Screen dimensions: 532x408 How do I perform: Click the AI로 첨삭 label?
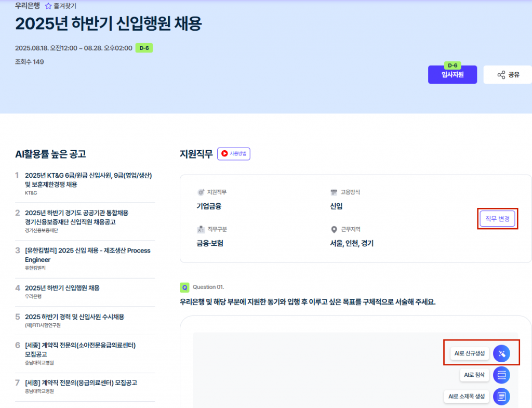coord(474,375)
